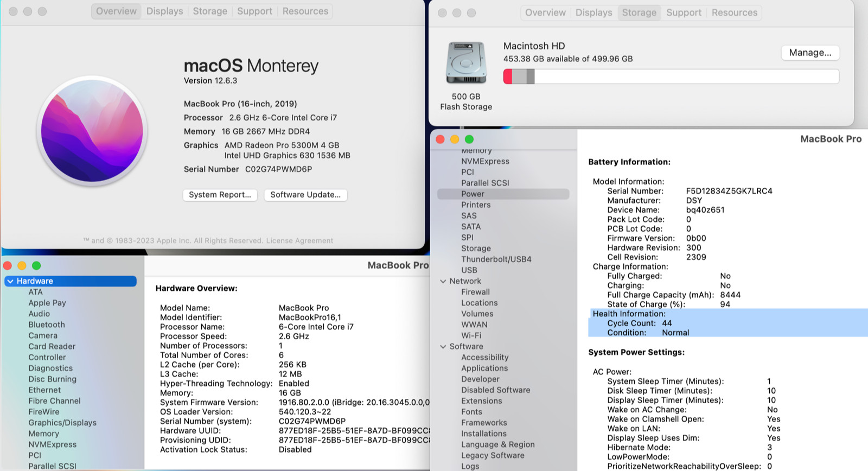Select Extensions under Software
The width and height of the screenshot is (868, 471).
[482, 400]
